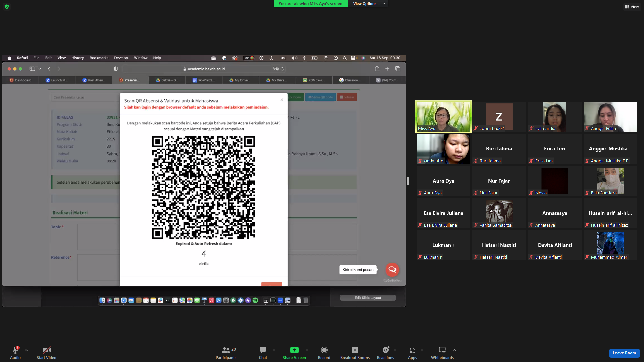Open the Chat panel
This screenshot has width=644, height=362.
click(x=263, y=353)
